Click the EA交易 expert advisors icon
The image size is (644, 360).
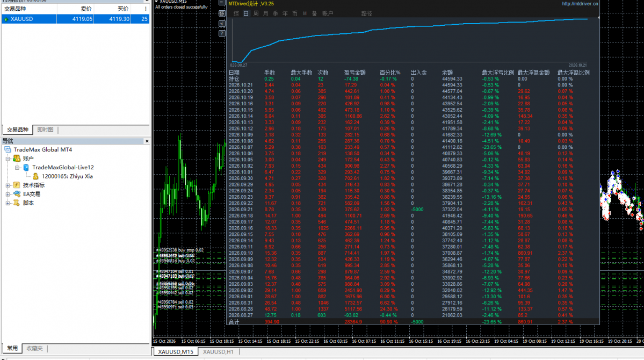coord(17,194)
